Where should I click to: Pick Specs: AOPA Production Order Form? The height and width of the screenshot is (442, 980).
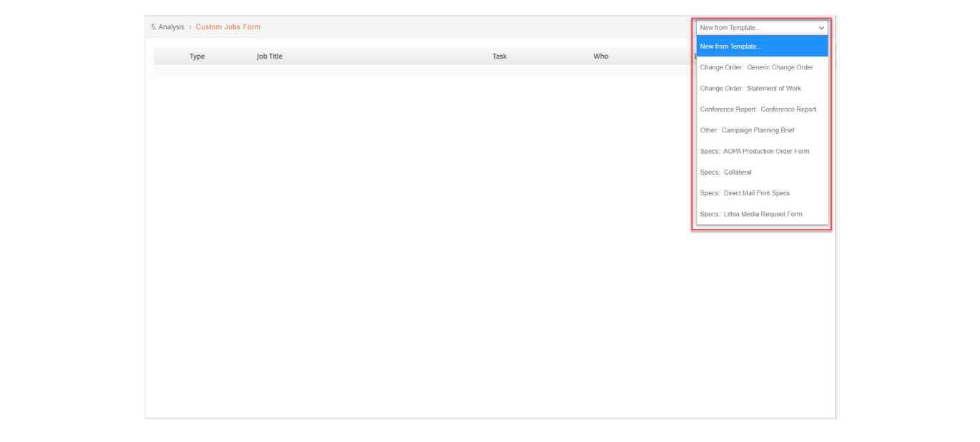[762, 151]
